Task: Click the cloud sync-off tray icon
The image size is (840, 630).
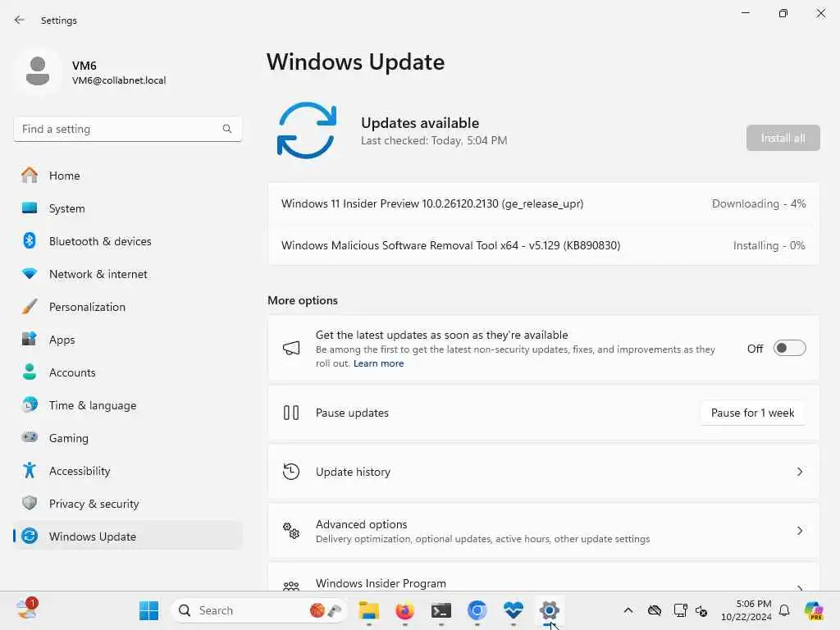Action: [x=654, y=610]
